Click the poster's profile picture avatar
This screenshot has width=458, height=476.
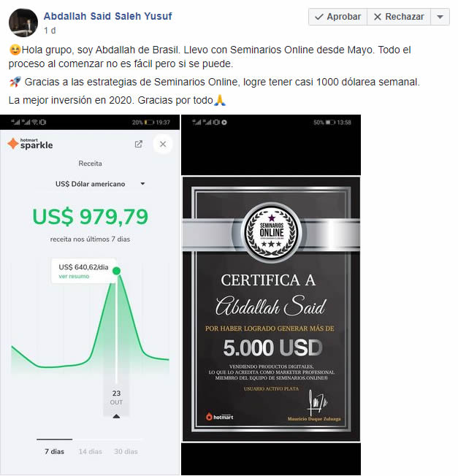pyautogui.click(x=23, y=23)
